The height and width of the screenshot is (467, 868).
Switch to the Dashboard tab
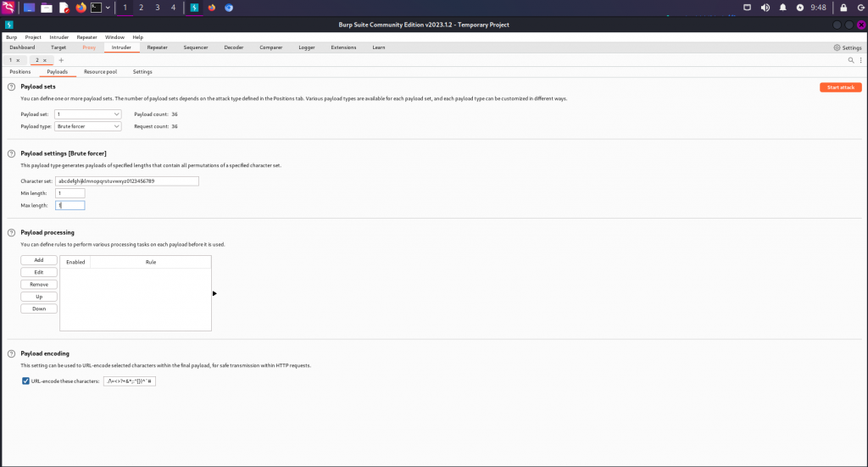pyautogui.click(x=22, y=47)
